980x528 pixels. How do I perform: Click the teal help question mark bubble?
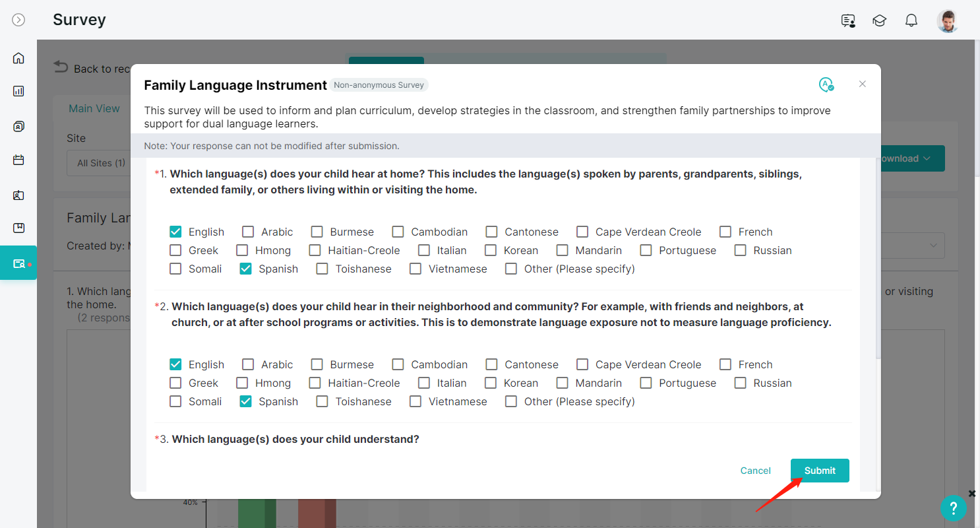tap(953, 508)
